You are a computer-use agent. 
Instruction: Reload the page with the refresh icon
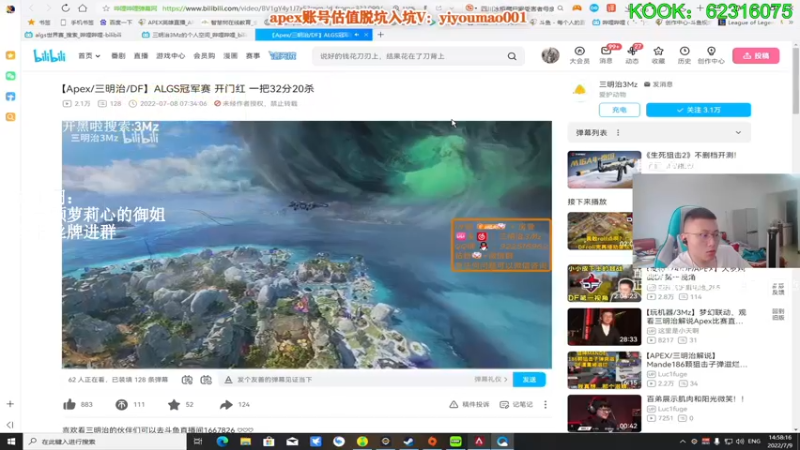(x=65, y=8)
